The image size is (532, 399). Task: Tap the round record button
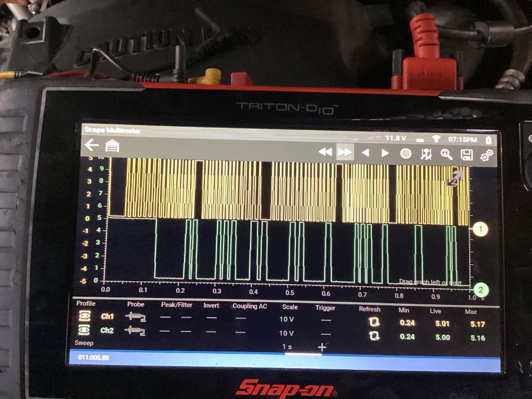(406, 154)
